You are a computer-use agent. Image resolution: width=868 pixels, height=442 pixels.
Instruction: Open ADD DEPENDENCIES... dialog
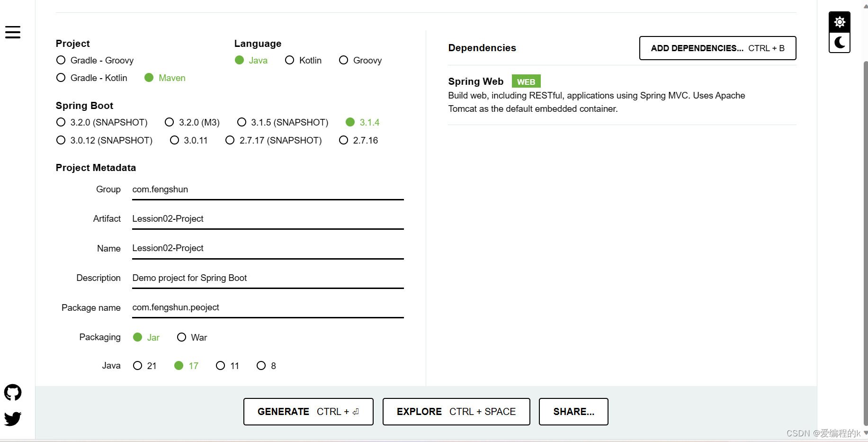coord(717,48)
